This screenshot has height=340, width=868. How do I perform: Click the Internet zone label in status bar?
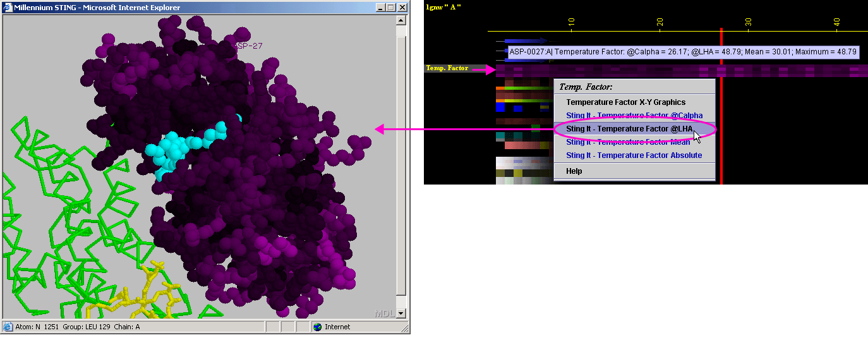337,327
